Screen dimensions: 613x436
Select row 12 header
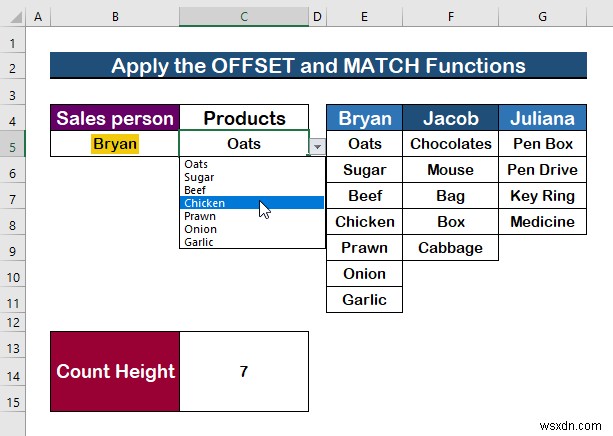click(x=13, y=323)
